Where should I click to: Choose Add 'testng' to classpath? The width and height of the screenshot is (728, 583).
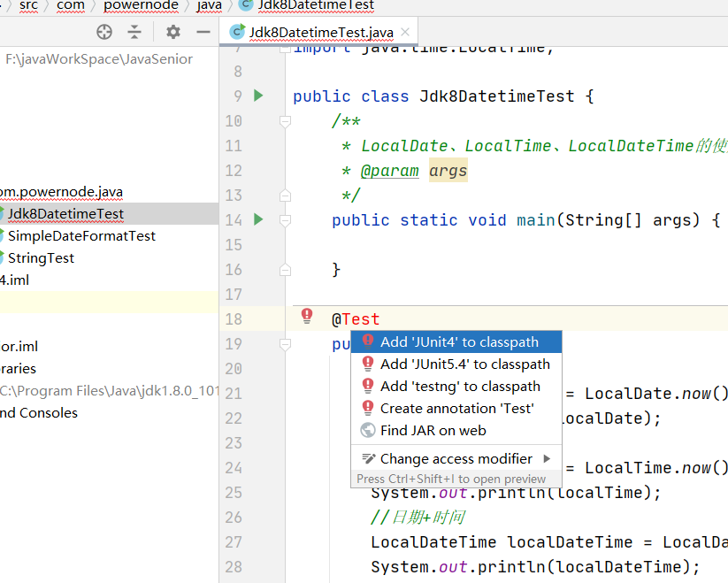coord(456,387)
